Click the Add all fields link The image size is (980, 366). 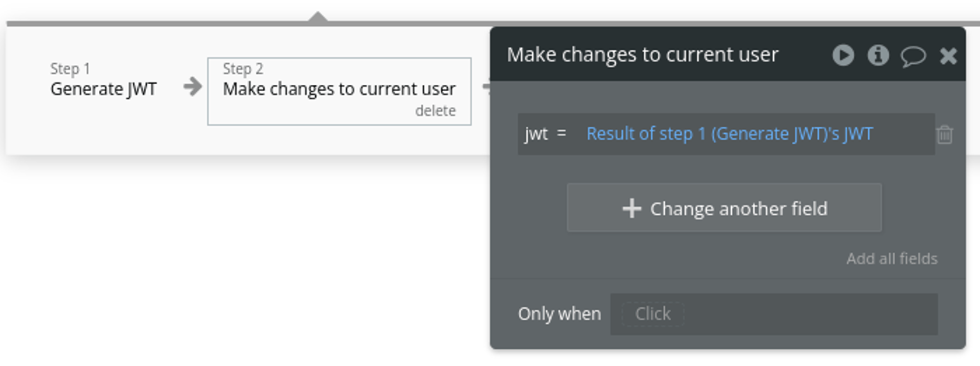click(x=891, y=259)
